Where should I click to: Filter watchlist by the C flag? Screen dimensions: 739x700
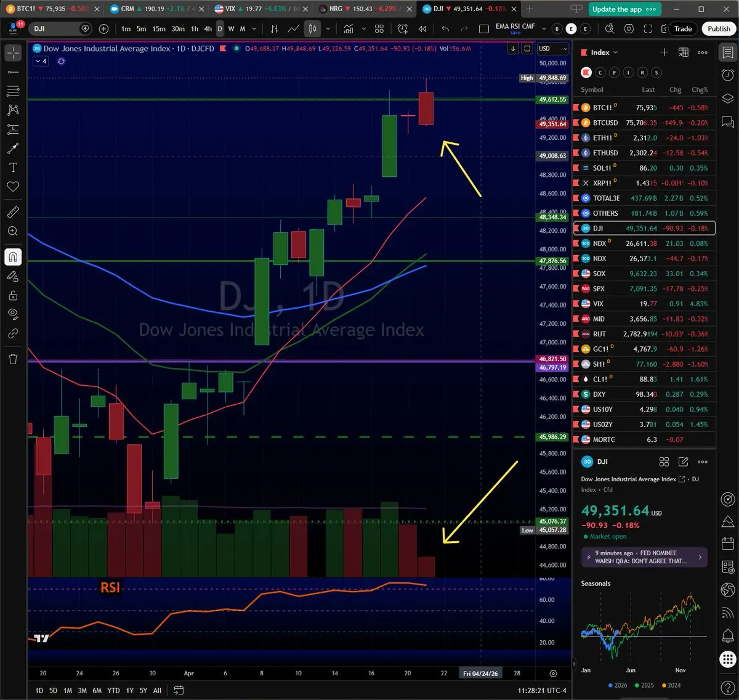600,73
